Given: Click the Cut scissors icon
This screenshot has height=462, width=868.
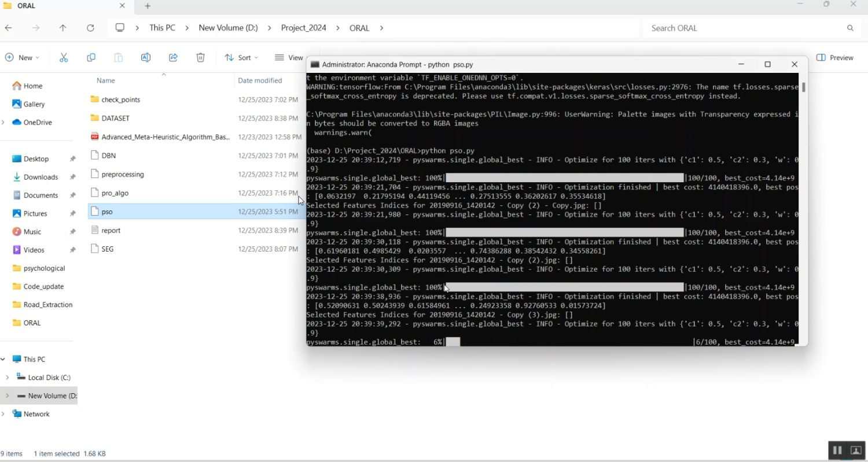Looking at the screenshot, I should (x=64, y=57).
